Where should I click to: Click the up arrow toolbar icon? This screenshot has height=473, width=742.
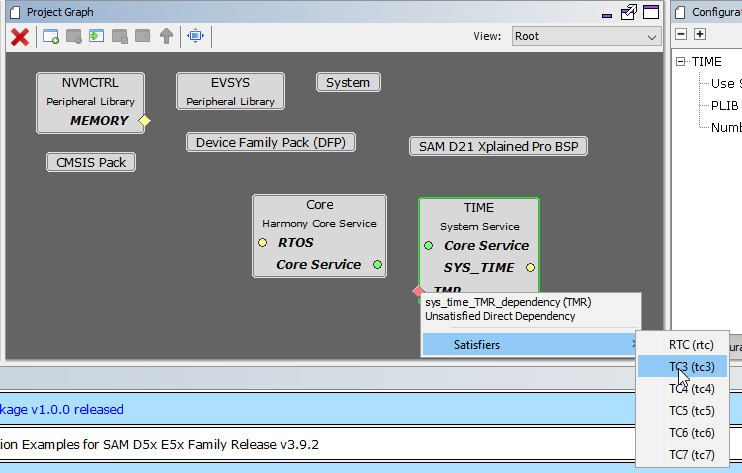(x=166, y=36)
